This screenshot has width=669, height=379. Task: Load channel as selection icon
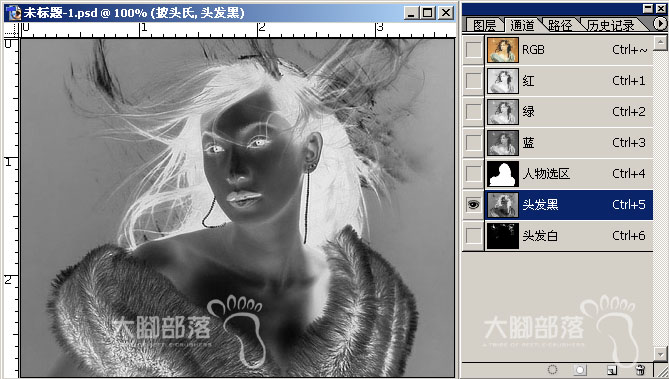[x=553, y=369]
